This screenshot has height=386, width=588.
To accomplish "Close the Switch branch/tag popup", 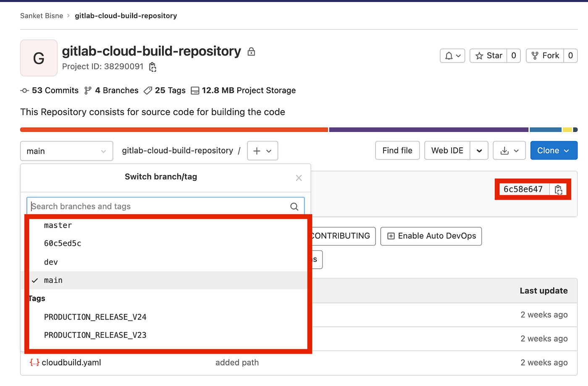I will click(x=299, y=178).
